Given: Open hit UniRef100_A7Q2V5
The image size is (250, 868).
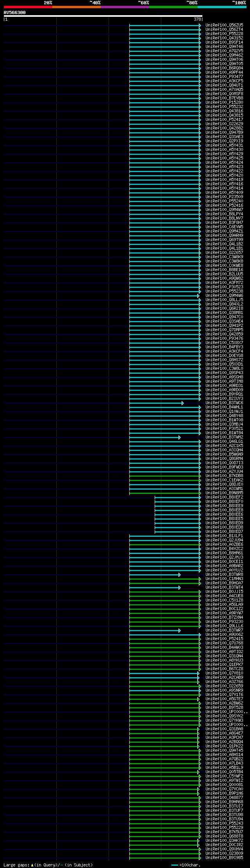Looking at the screenshot, I should pos(224,51).
